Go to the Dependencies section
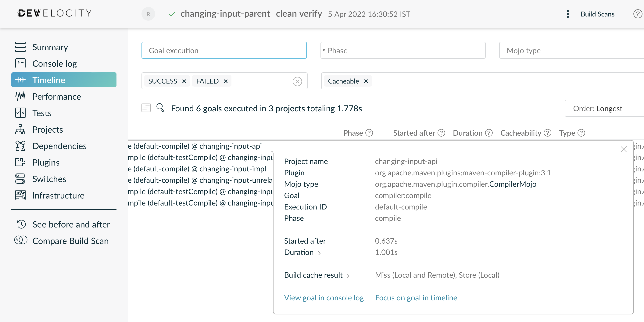The width and height of the screenshot is (644, 322). pos(59,146)
